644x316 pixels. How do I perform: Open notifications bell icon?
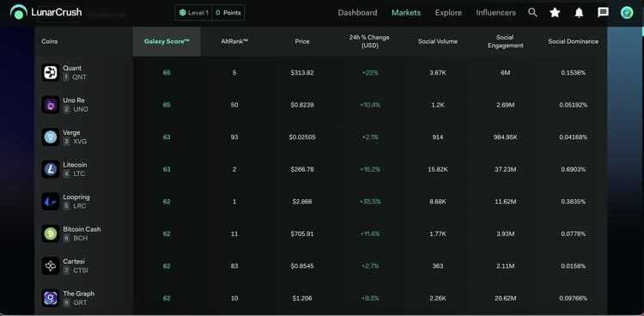579,13
